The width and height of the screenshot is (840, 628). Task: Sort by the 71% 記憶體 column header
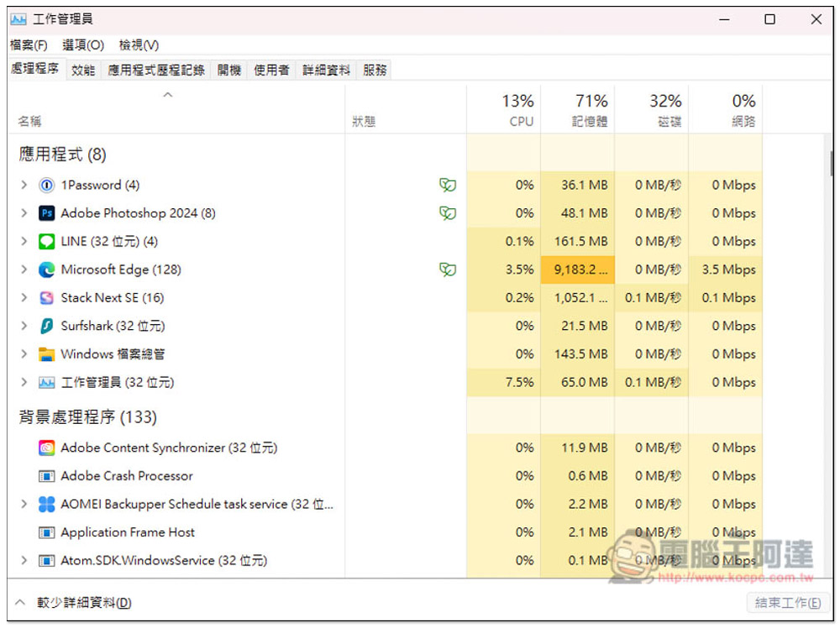click(578, 110)
